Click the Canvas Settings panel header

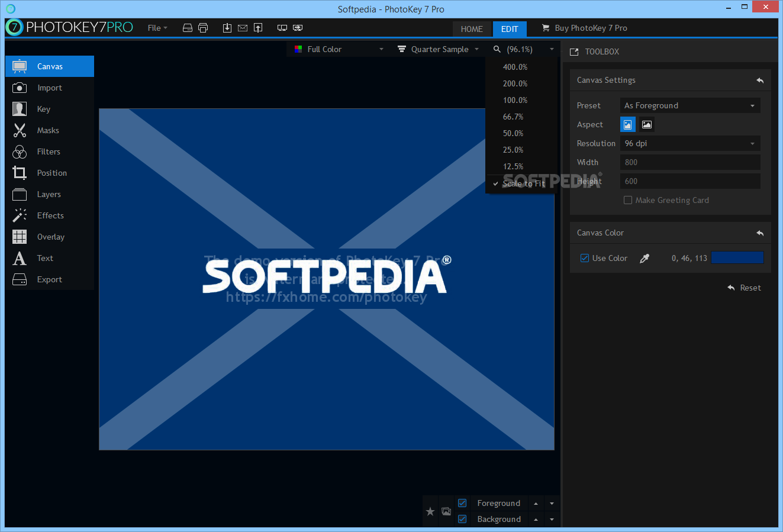point(671,80)
